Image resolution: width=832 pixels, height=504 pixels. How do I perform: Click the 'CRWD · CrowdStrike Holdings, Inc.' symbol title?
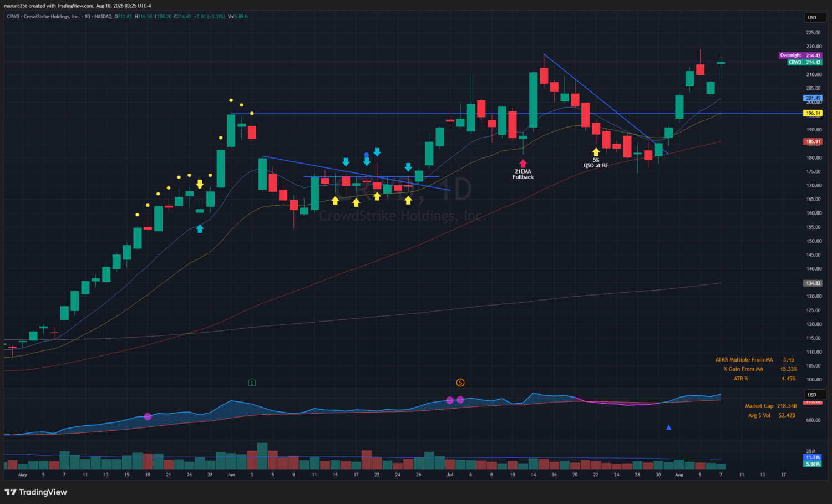tap(43, 17)
